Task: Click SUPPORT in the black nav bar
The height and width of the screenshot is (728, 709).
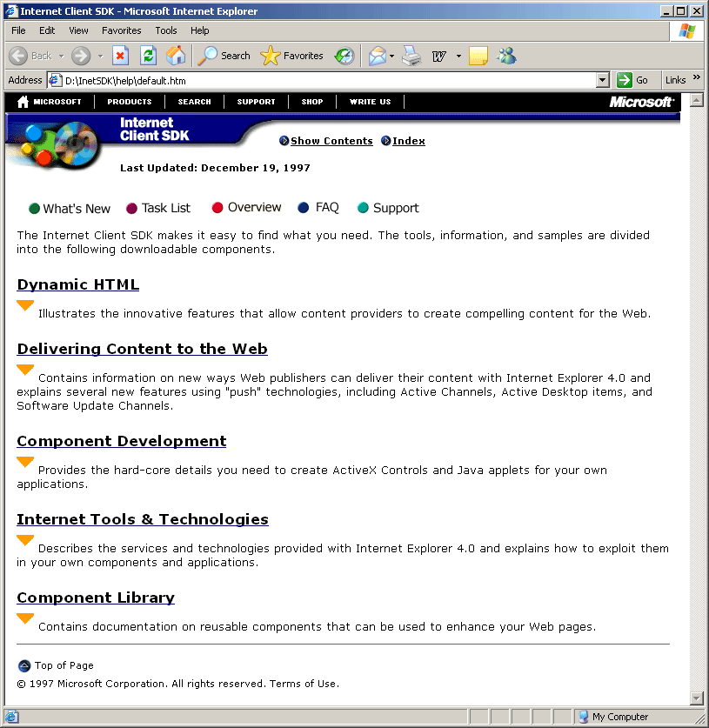Action: click(257, 102)
